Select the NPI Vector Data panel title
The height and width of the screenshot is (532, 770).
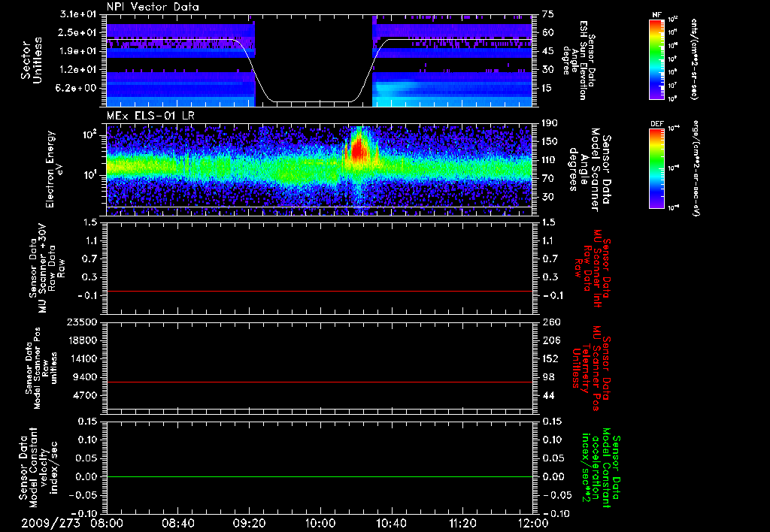point(153,7)
